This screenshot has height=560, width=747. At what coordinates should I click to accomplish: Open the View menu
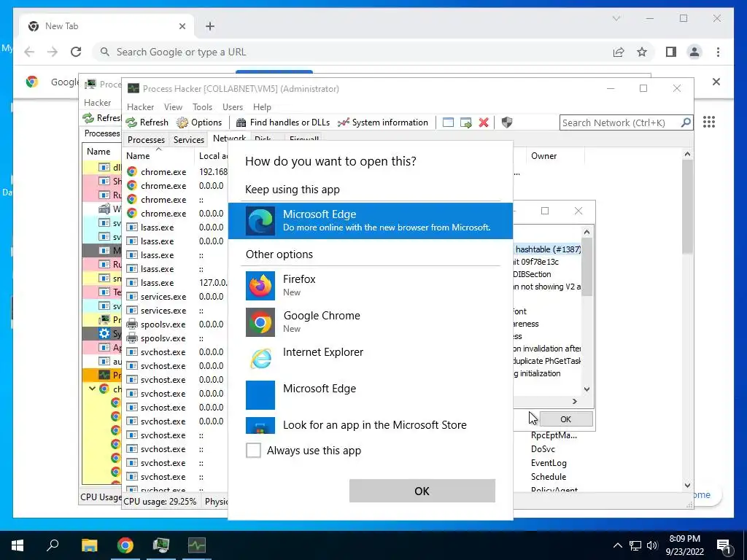pos(173,107)
